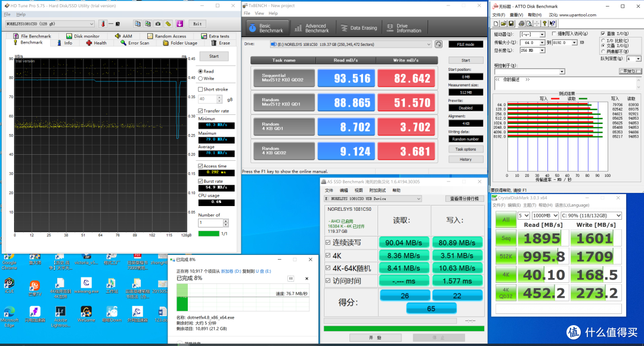The height and width of the screenshot is (346, 644).
Task: Click the ATTO save floppy disk icon
Action: [511, 24]
